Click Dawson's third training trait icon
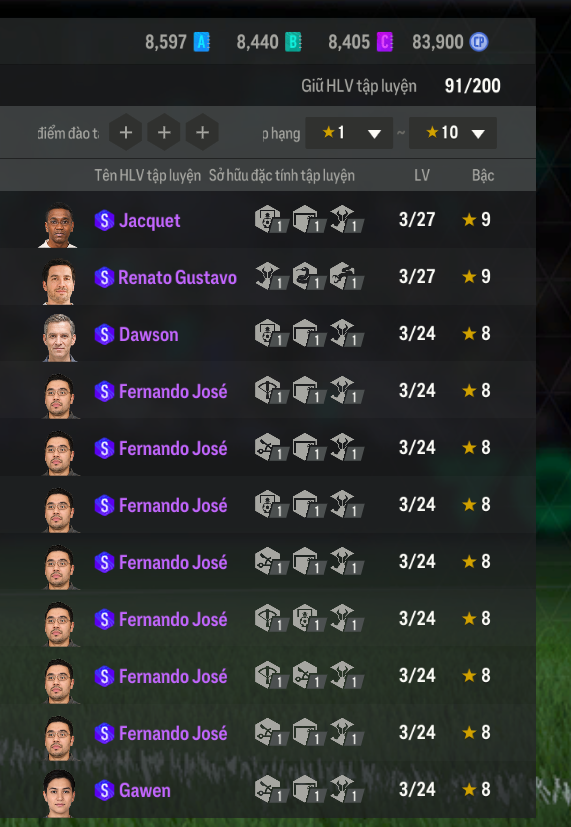This screenshot has width=571, height=827. (346, 333)
